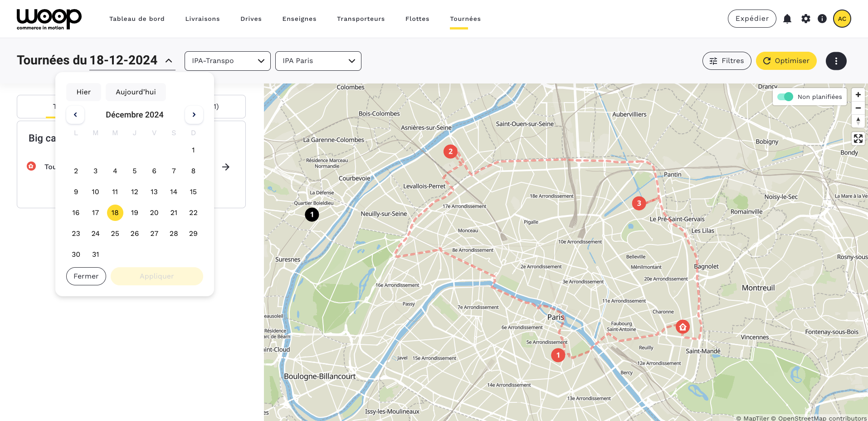This screenshot has height=421, width=868.
Task: Reset map compass bearing to north
Action: (x=858, y=121)
